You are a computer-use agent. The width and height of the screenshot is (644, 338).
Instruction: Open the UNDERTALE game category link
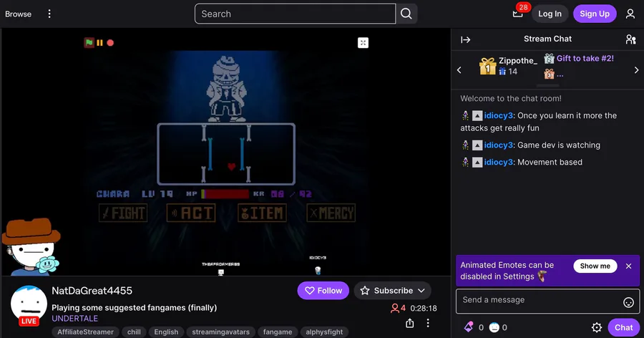(74, 319)
